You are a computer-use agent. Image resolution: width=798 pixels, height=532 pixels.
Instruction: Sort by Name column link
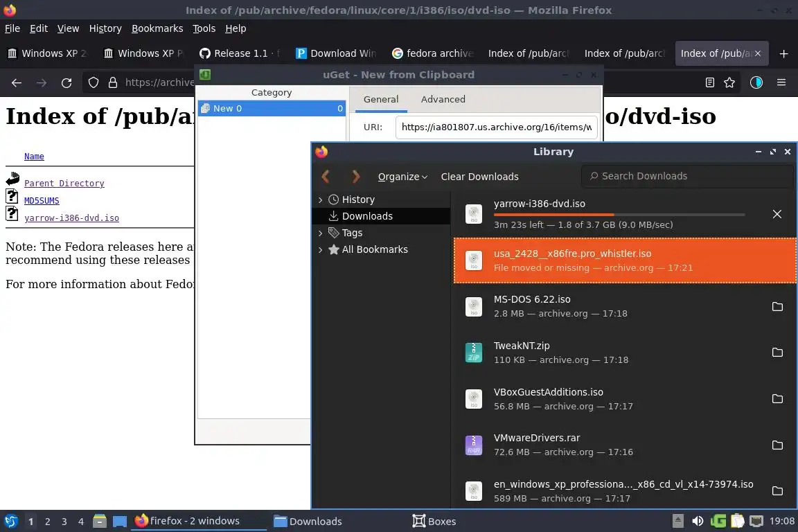click(34, 157)
